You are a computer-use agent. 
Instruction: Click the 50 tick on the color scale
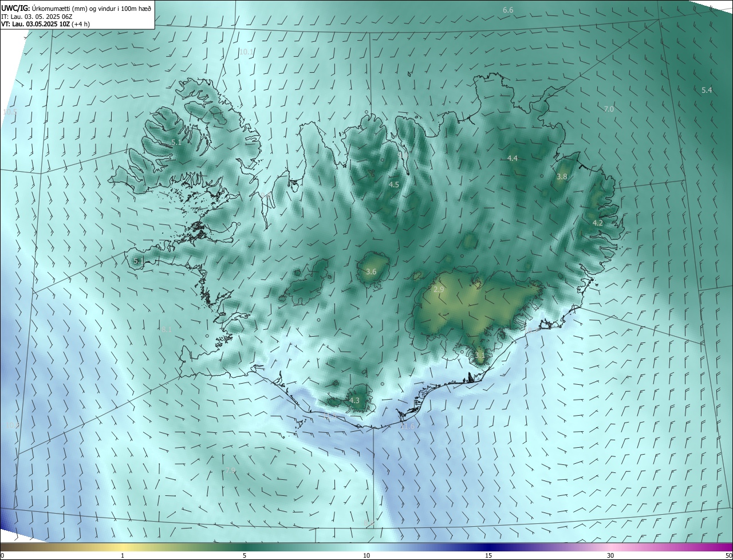point(728,555)
